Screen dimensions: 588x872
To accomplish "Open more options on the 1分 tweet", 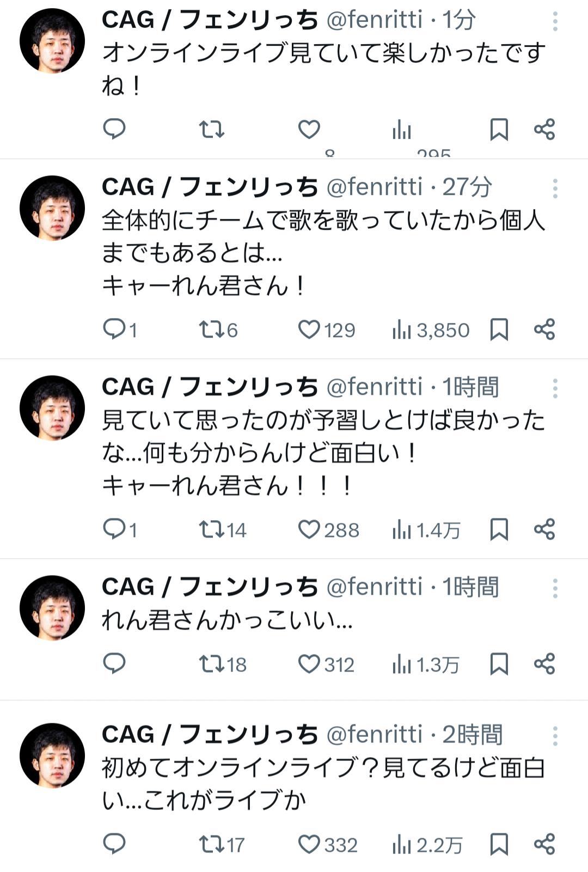I will (x=555, y=21).
